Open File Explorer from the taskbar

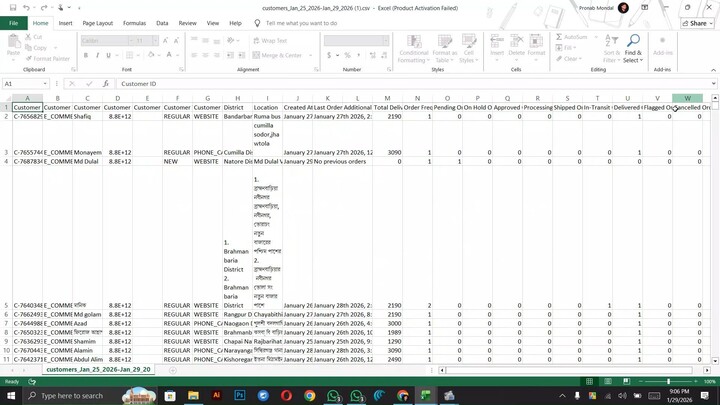pyautogui.click(x=193, y=395)
